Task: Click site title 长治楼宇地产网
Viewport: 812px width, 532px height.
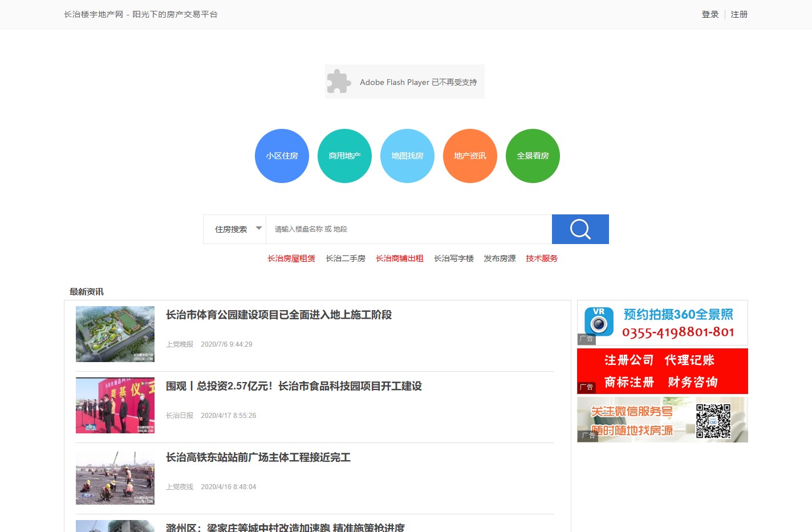Action: coord(94,14)
